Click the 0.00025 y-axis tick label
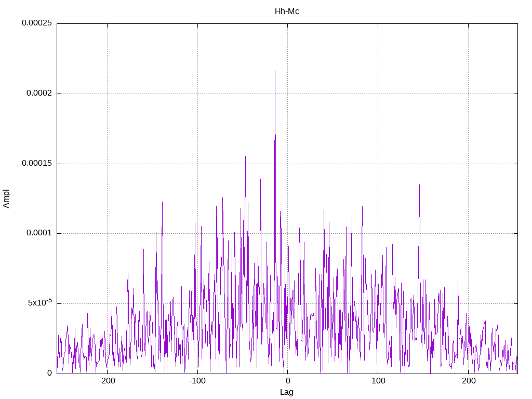The height and width of the screenshot is (399, 532). [x=37, y=23]
